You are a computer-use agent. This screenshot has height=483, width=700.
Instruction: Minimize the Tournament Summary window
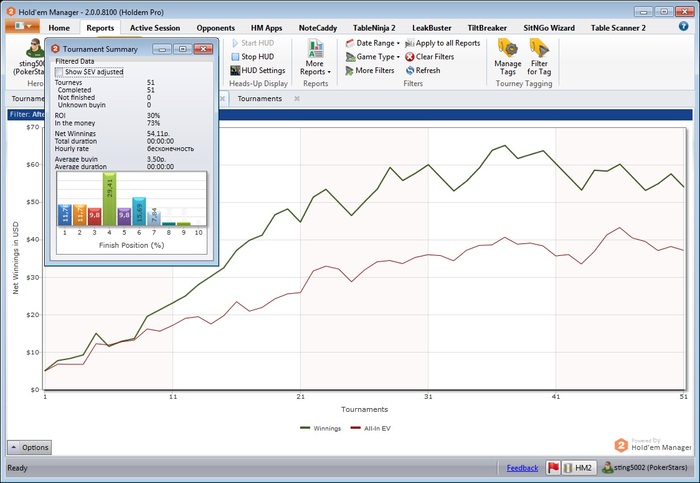coord(162,49)
